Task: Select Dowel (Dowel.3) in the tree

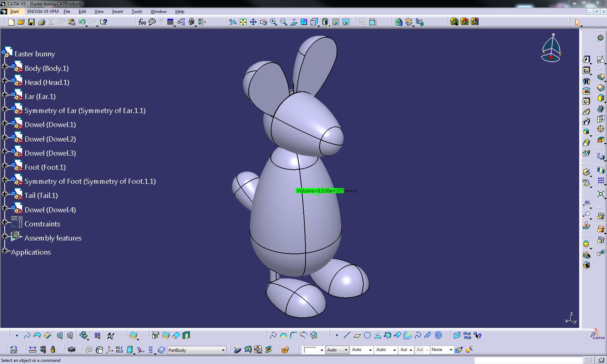Action: tap(50, 153)
